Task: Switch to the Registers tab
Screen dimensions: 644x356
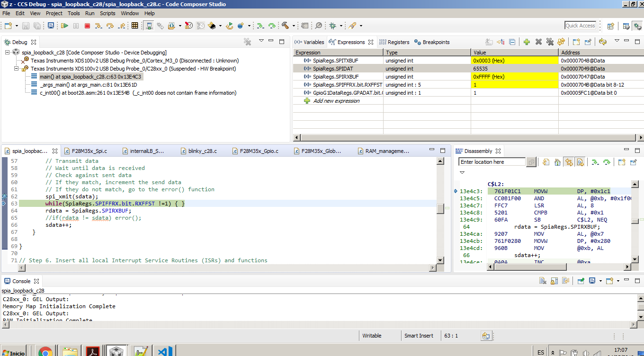Action: click(401, 42)
